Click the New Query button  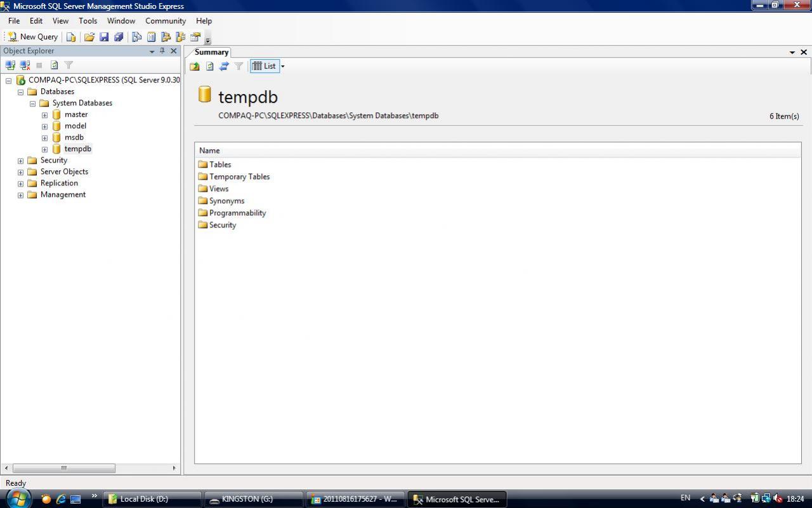(x=32, y=37)
